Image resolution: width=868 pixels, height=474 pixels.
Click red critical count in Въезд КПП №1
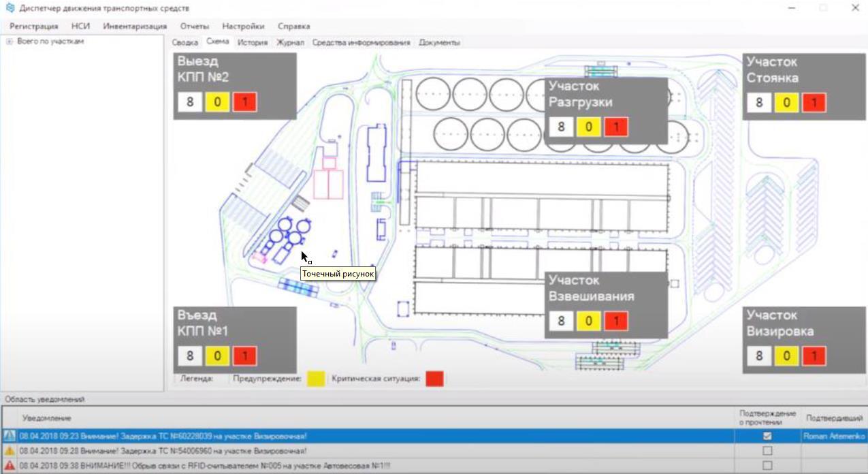(x=245, y=355)
